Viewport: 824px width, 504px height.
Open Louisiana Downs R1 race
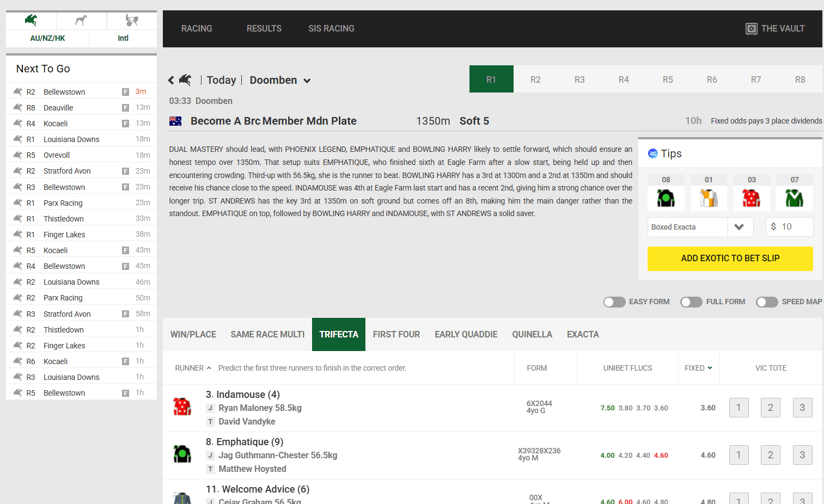point(81,139)
